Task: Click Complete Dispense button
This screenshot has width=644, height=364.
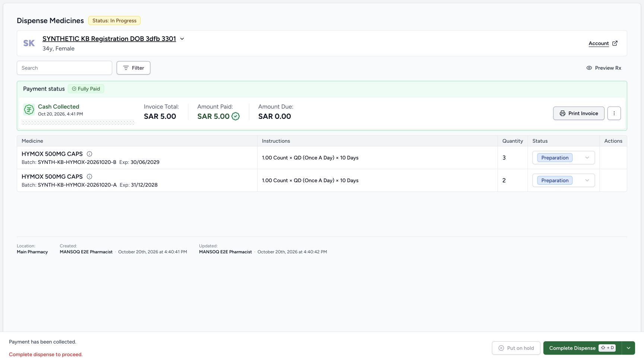Action: click(583, 348)
